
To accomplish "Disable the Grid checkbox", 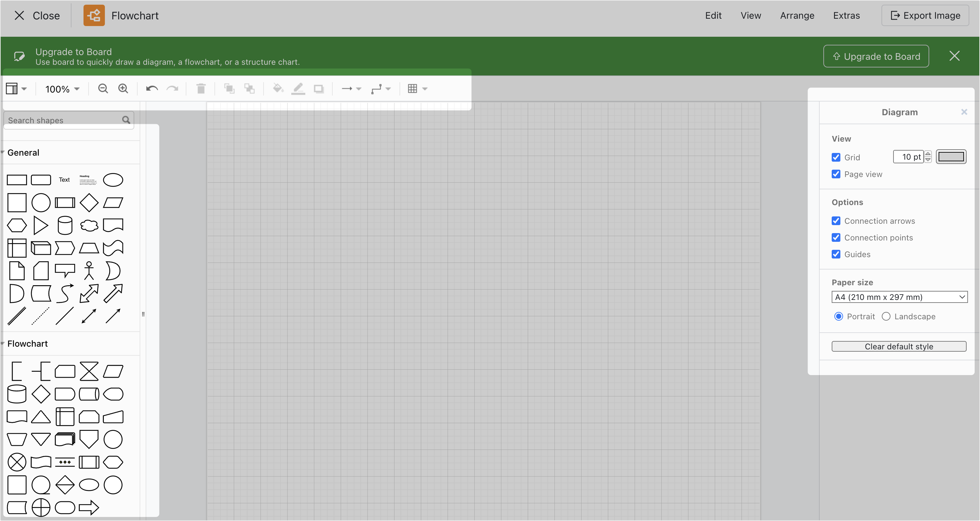I will [x=836, y=157].
